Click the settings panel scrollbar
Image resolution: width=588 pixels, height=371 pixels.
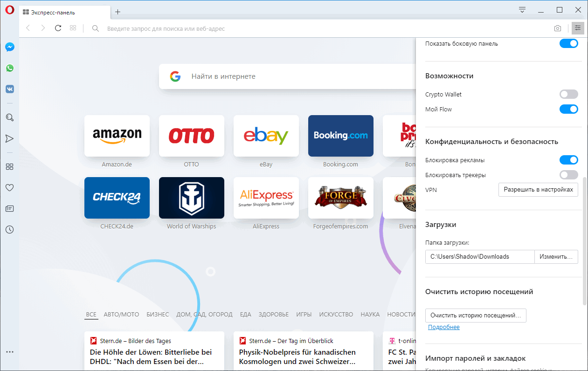[585, 240]
